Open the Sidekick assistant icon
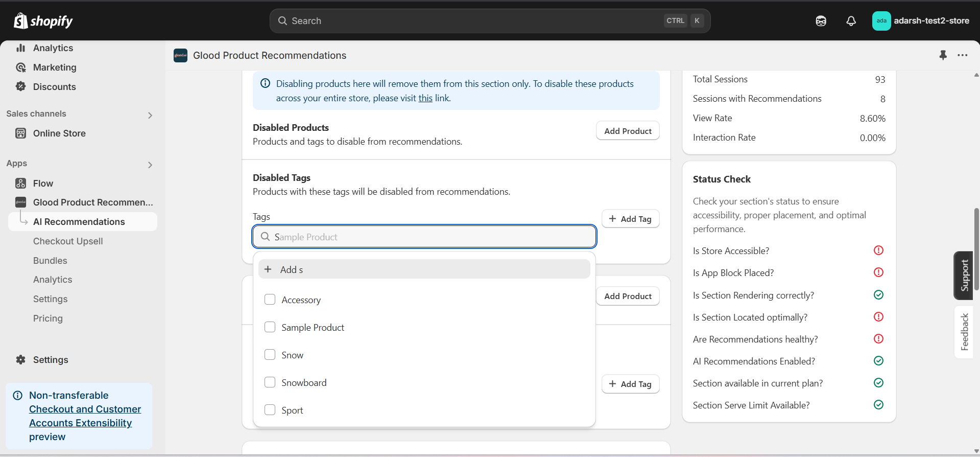Viewport: 980px width, 457px height. [821, 21]
